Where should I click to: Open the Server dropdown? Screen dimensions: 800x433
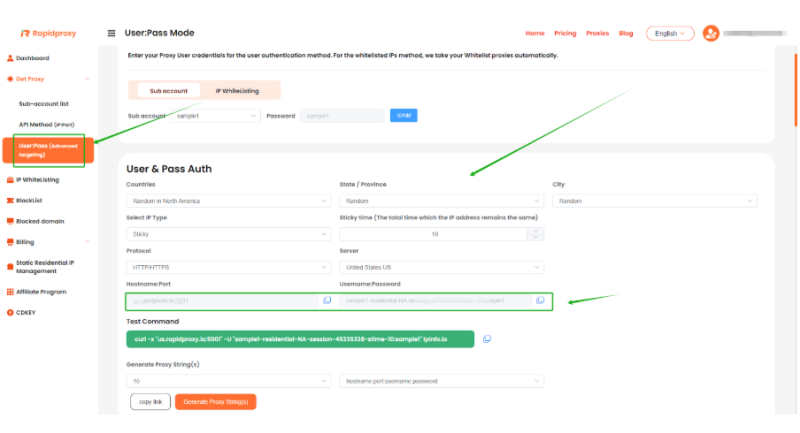pyautogui.click(x=441, y=267)
